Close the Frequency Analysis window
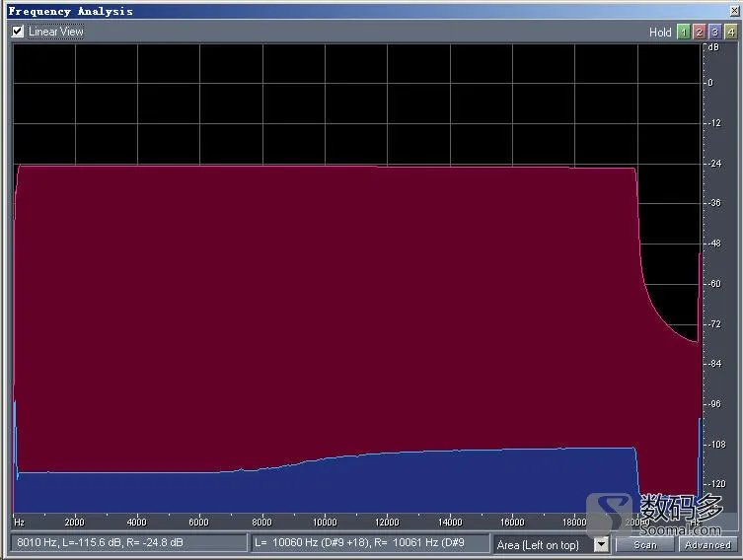743x560 pixels. (x=734, y=11)
